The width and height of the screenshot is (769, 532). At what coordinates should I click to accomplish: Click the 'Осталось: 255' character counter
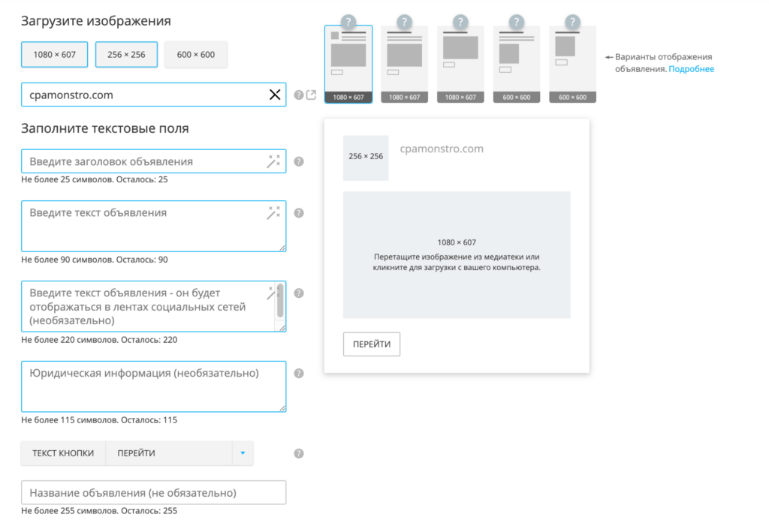149,510
